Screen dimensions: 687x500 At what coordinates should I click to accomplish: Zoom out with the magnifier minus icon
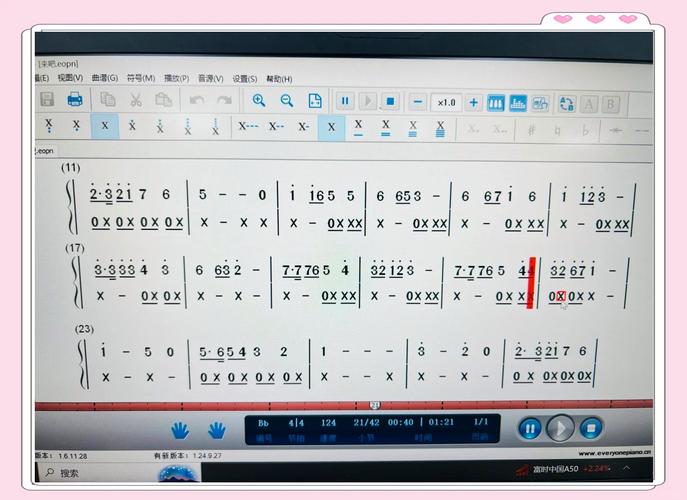coord(287,101)
